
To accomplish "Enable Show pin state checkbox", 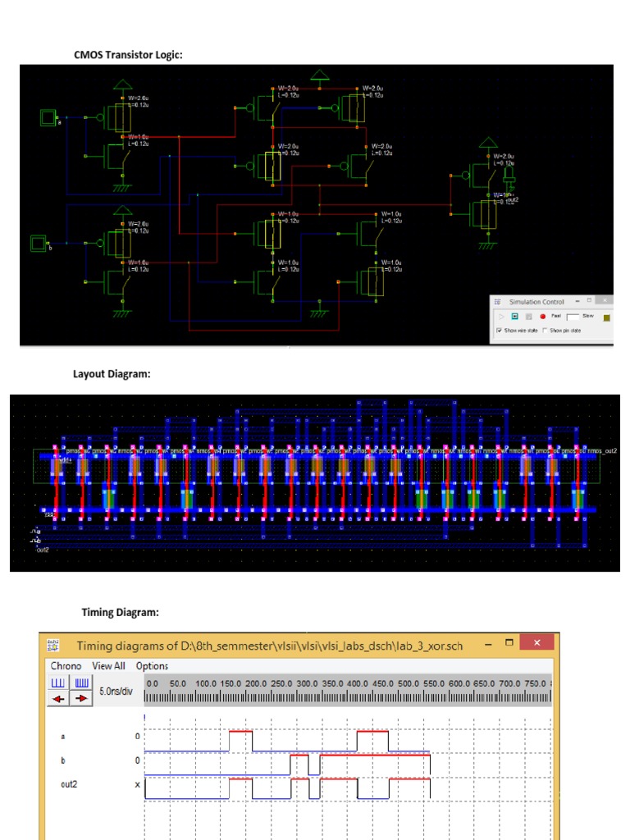I will pyautogui.click(x=545, y=331).
